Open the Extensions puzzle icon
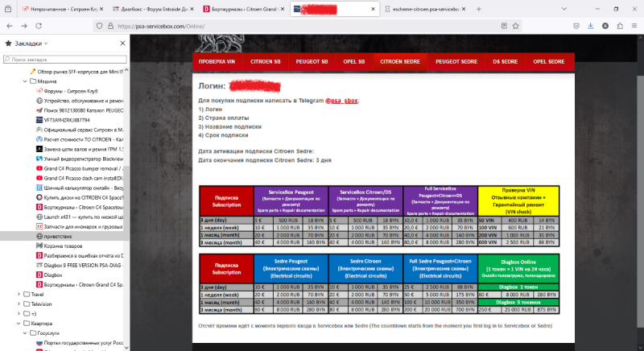 [x=620, y=26]
